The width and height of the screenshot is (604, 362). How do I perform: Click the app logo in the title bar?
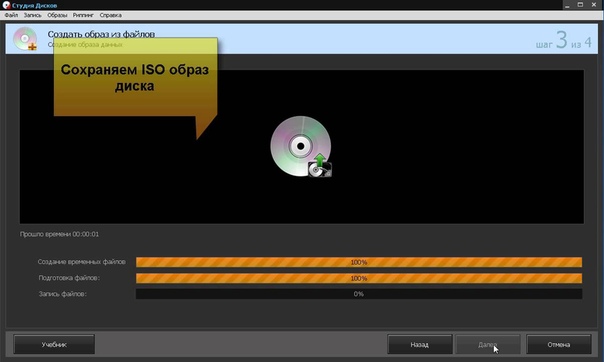(x=6, y=5)
